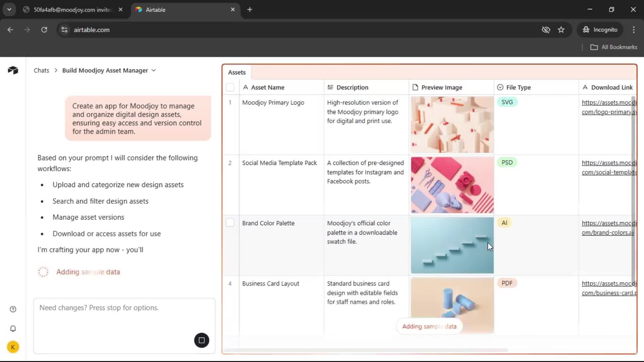The height and width of the screenshot is (362, 644).
Task: Click the Download Link column header
Action: click(x=607, y=87)
